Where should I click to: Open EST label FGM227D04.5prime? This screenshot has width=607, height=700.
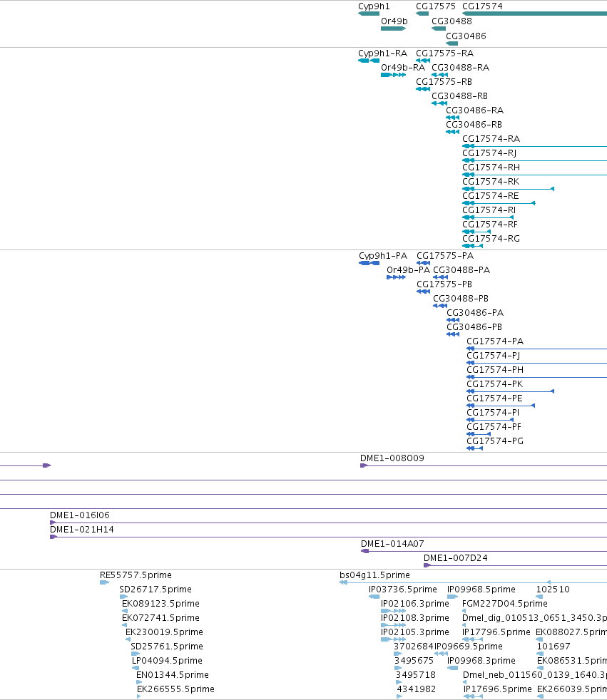[505, 604]
